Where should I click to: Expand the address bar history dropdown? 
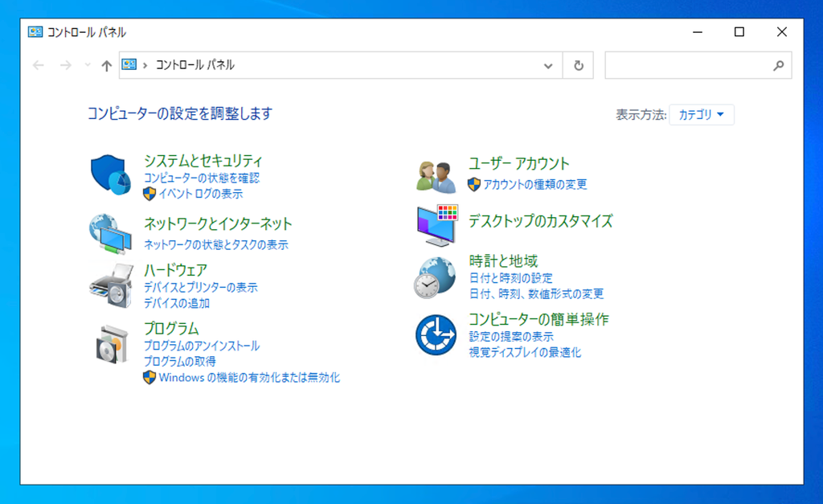pyautogui.click(x=548, y=66)
